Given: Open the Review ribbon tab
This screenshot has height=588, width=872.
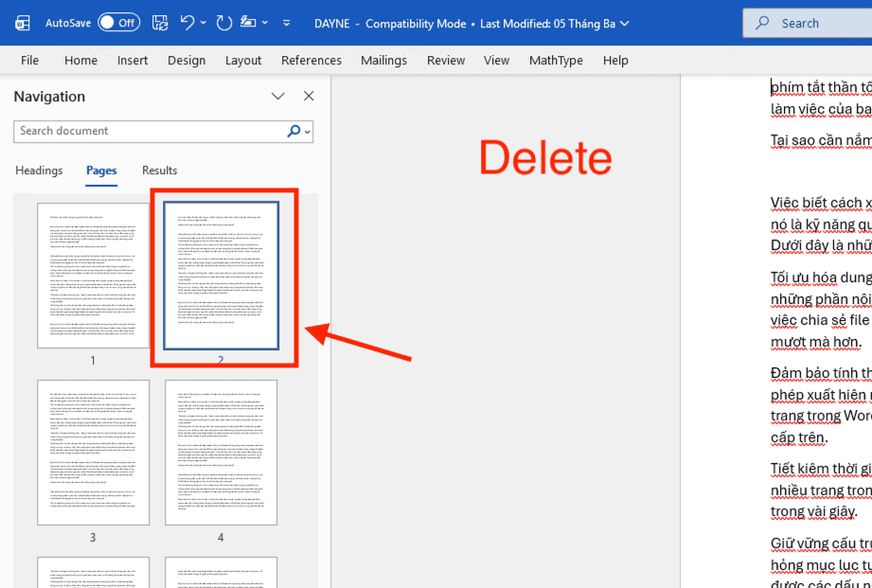Looking at the screenshot, I should (x=446, y=60).
